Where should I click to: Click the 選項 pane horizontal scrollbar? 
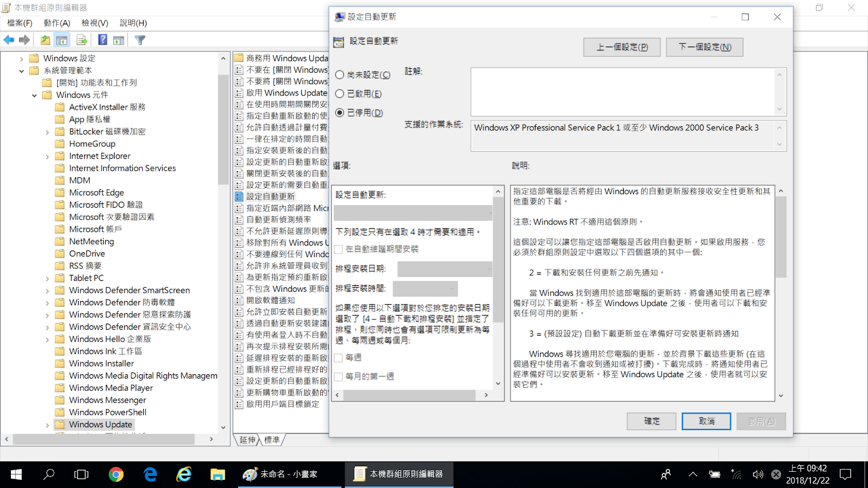[412, 395]
